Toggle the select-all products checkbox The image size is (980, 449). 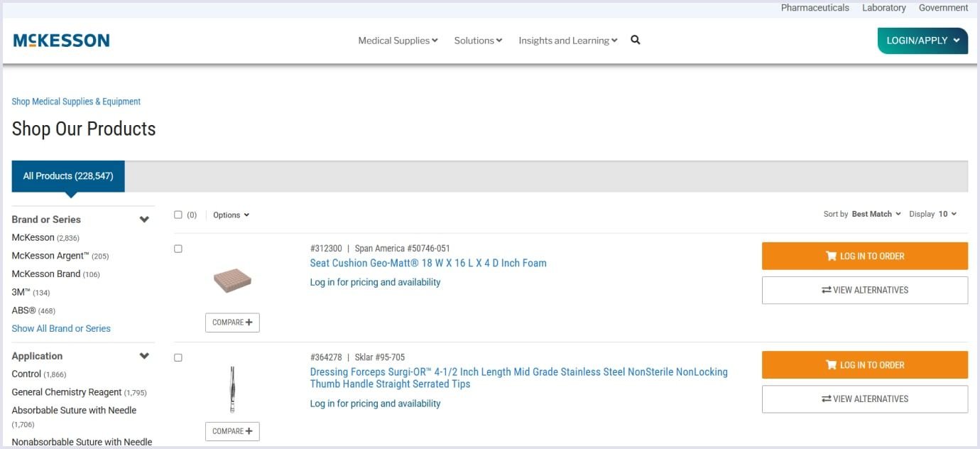pos(178,215)
